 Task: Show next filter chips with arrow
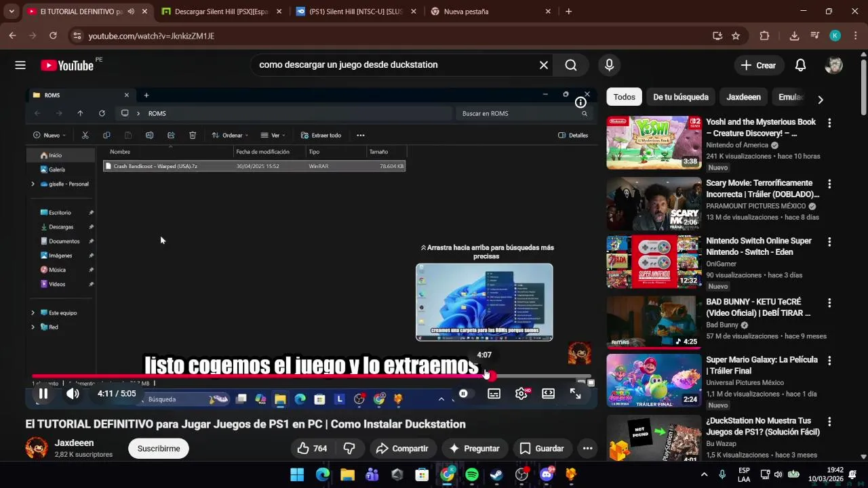click(x=821, y=100)
